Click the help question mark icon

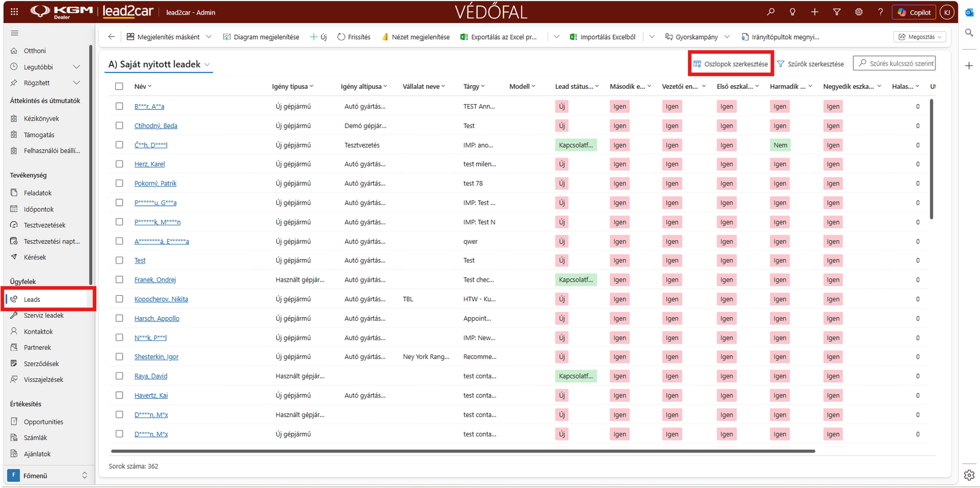[880, 12]
